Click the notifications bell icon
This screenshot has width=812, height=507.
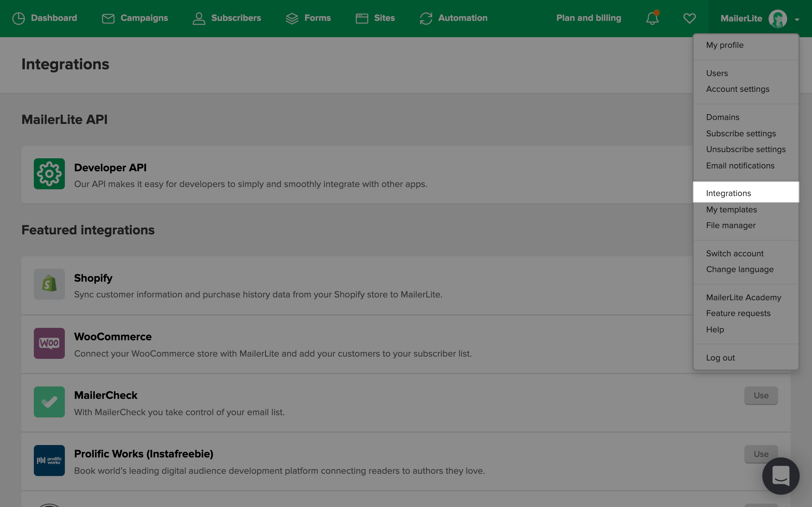[x=652, y=18]
